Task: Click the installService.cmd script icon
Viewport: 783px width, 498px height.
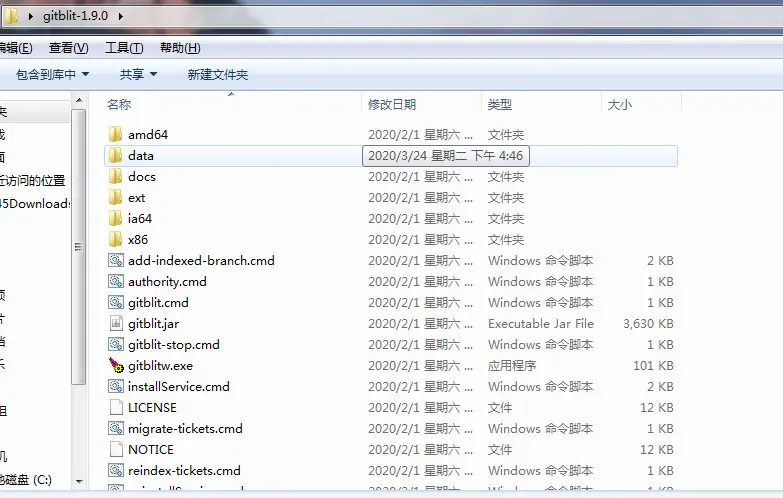Action: tap(116, 386)
